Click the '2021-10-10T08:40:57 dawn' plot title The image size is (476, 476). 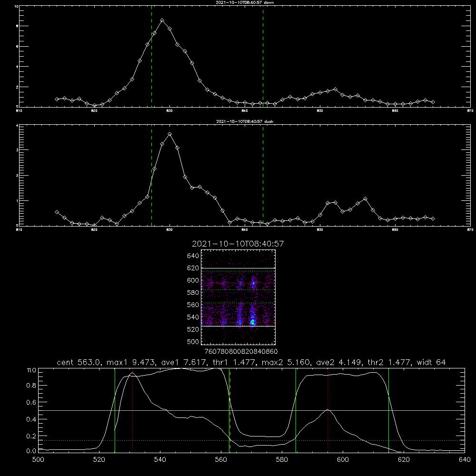click(x=245, y=2)
